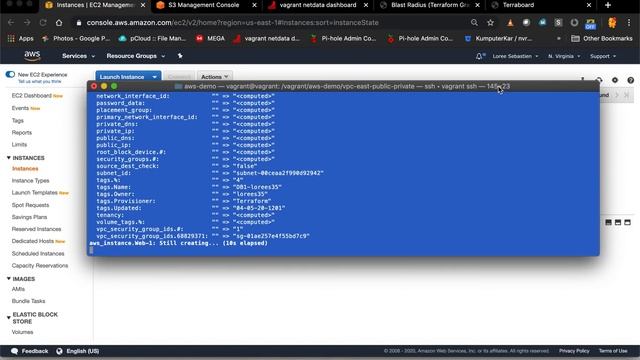This screenshot has width=640, height=360.
Task: Open Instance Types in sidebar
Action: [30, 180]
